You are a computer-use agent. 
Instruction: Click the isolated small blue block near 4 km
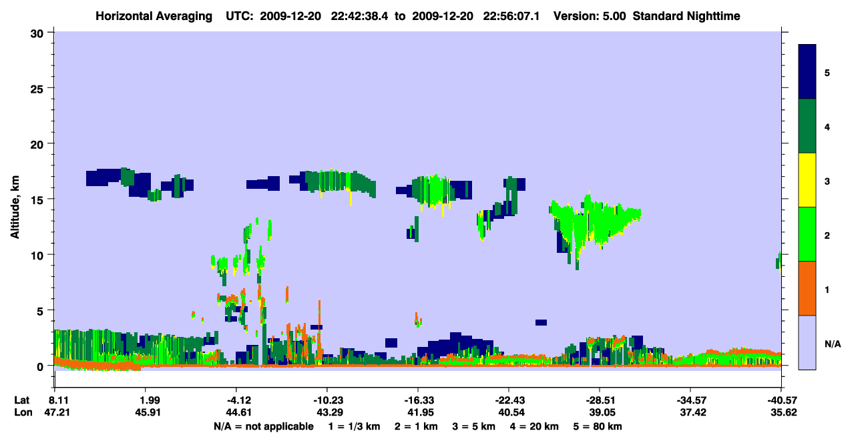[541, 322]
